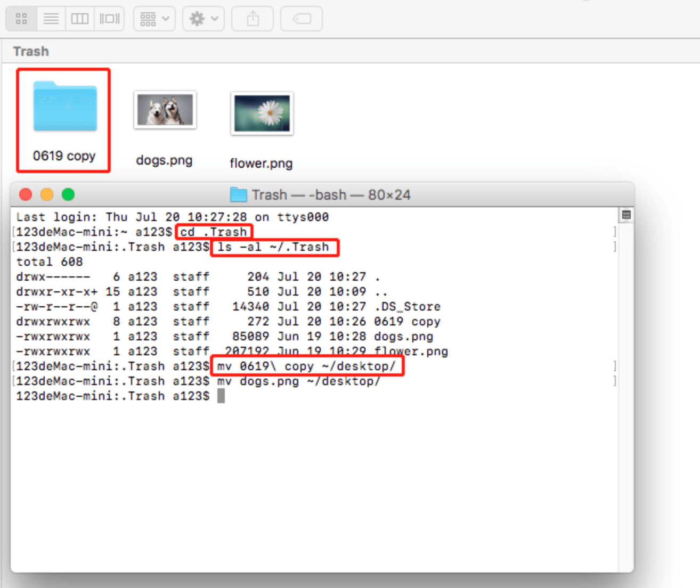Click the blinking Terminal command prompt cursor
The width and height of the screenshot is (700, 588).
(221, 396)
